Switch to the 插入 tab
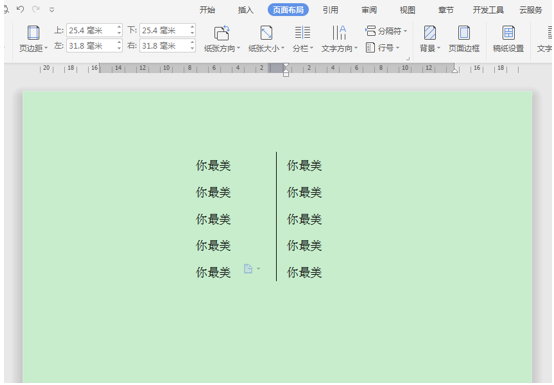 (x=246, y=10)
